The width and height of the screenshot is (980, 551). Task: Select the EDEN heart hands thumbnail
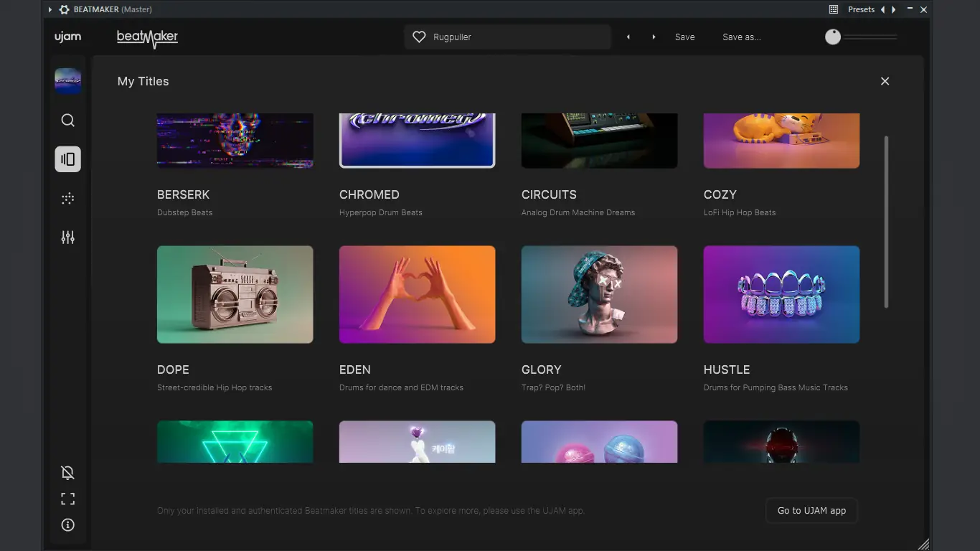pos(417,294)
